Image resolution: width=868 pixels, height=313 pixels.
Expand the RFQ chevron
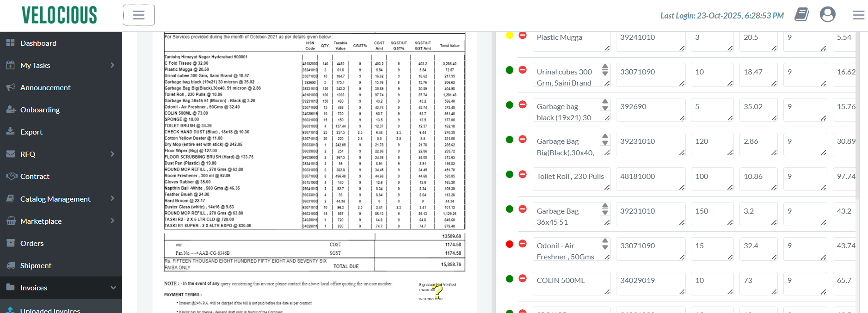(x=112, y=154)
